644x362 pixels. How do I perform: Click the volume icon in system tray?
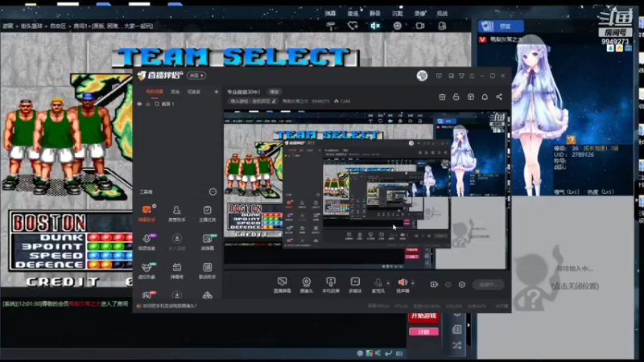pos(378,353)
